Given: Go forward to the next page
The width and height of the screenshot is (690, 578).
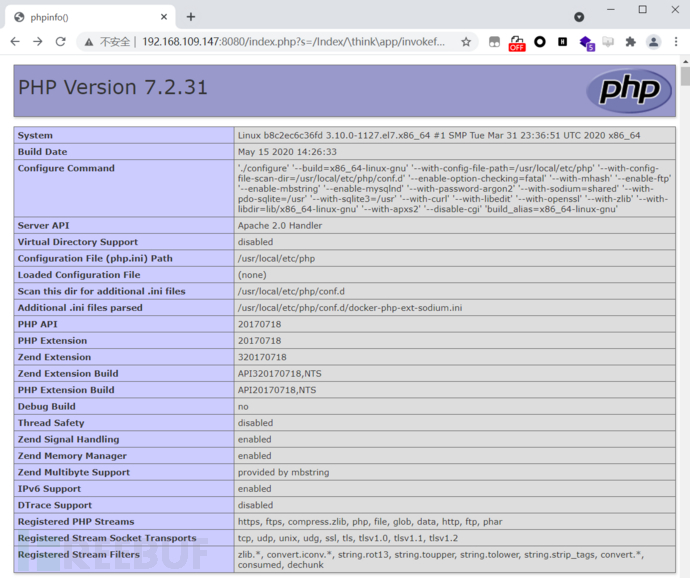Looking at the screenshot, I should click(38, 42).
